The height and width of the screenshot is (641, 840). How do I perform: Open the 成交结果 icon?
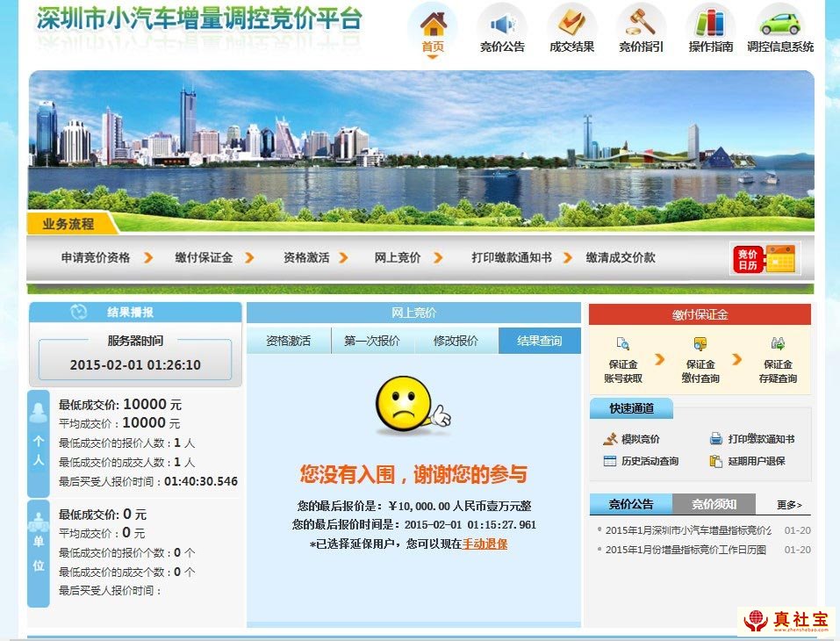571,25
